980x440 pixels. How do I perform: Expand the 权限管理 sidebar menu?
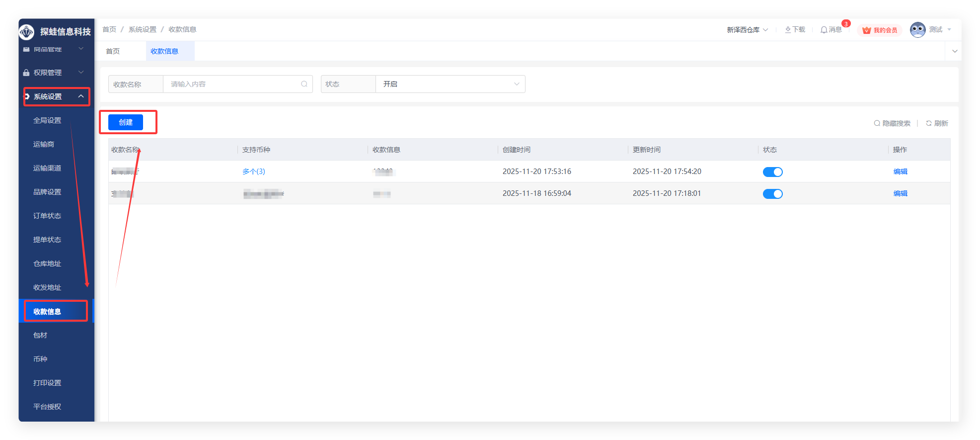point(54,73)
